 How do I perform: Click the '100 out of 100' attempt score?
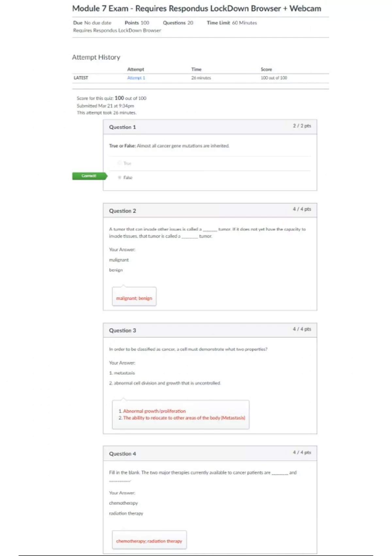274,78
